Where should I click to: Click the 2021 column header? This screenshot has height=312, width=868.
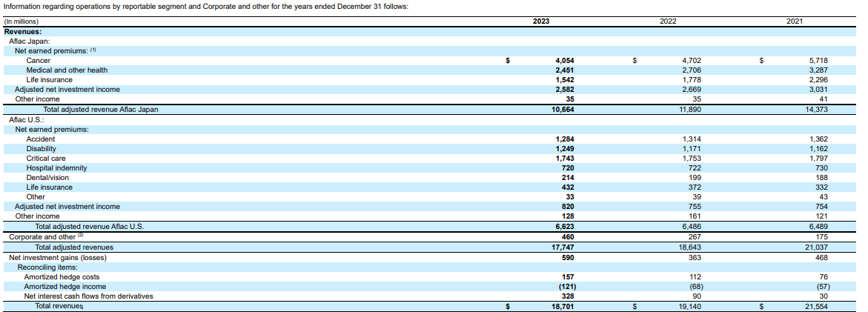(795, 21)
